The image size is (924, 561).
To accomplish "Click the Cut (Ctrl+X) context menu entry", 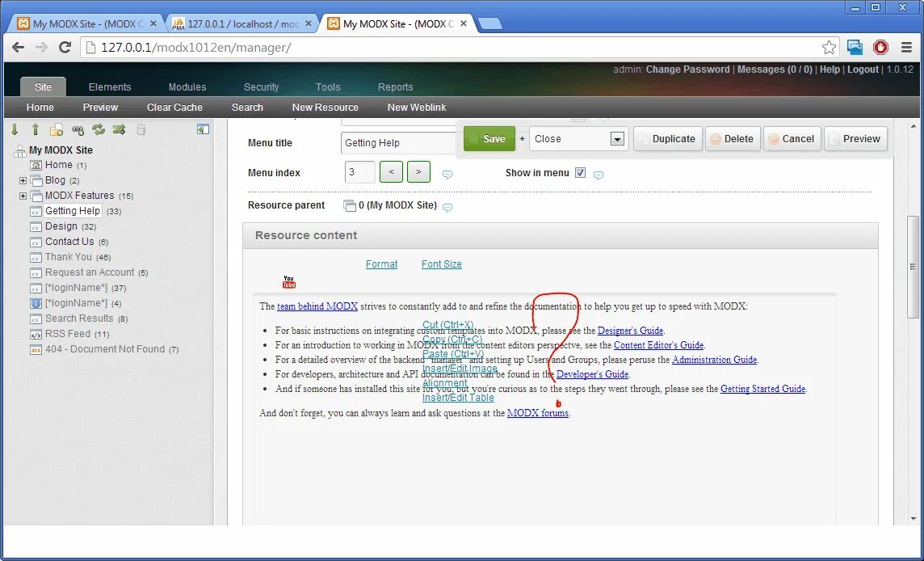I will [447, 324].
